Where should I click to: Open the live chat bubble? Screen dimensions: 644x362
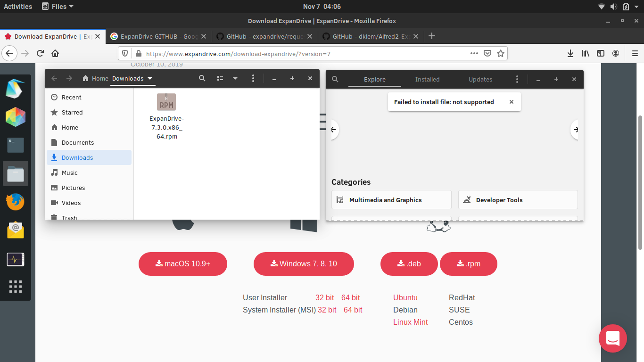point(612,338)
